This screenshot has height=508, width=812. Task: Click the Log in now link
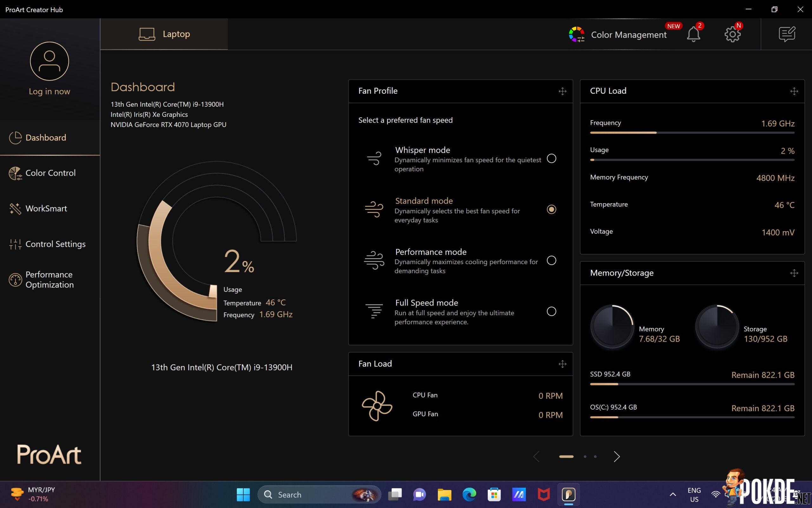click(49, 91)
